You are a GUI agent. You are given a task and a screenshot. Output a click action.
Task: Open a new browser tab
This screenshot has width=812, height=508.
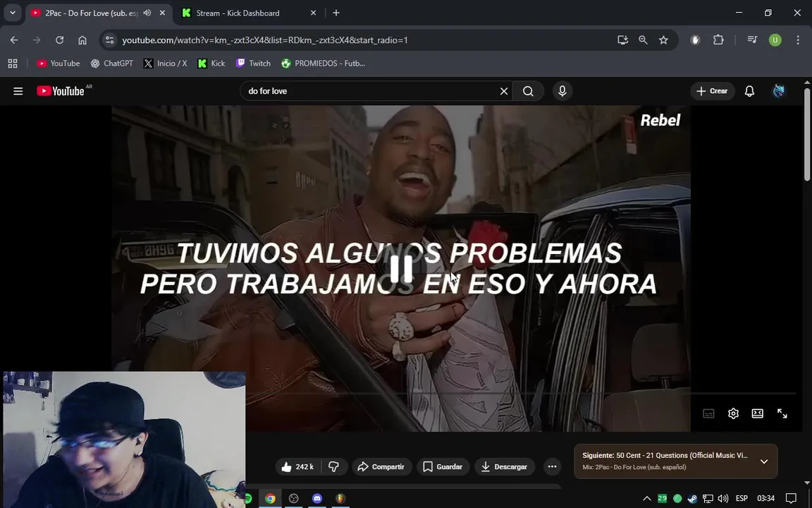pyautogui.click(x=336, y=13)
